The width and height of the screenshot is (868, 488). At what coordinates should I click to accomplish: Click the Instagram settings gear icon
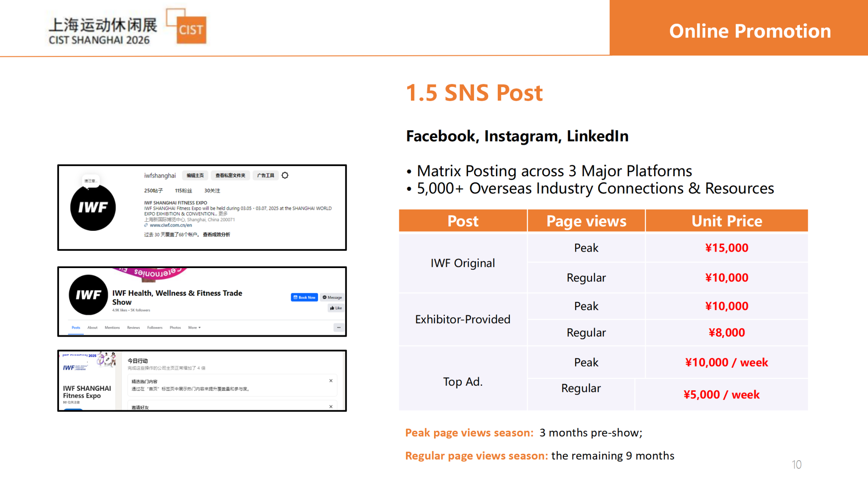(x=285, y=175)
